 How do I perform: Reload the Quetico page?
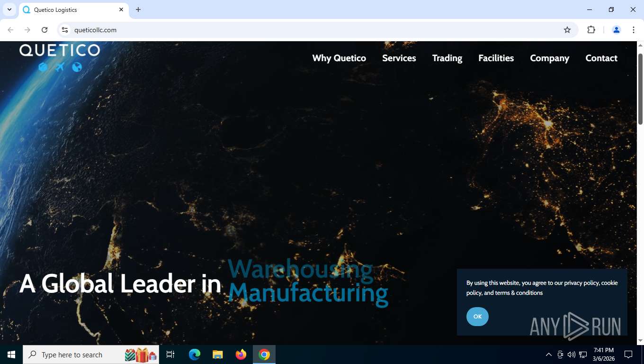[x=45, y=30]
